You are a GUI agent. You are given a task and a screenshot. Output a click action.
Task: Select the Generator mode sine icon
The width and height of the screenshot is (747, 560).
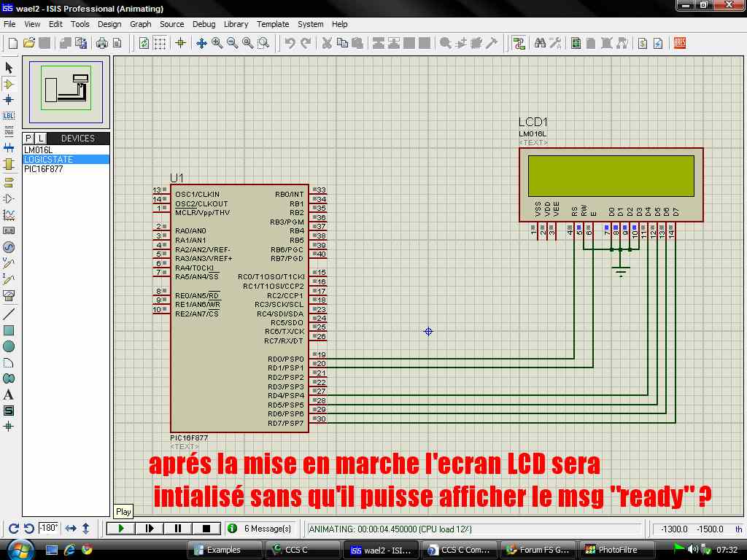[9, 247]
